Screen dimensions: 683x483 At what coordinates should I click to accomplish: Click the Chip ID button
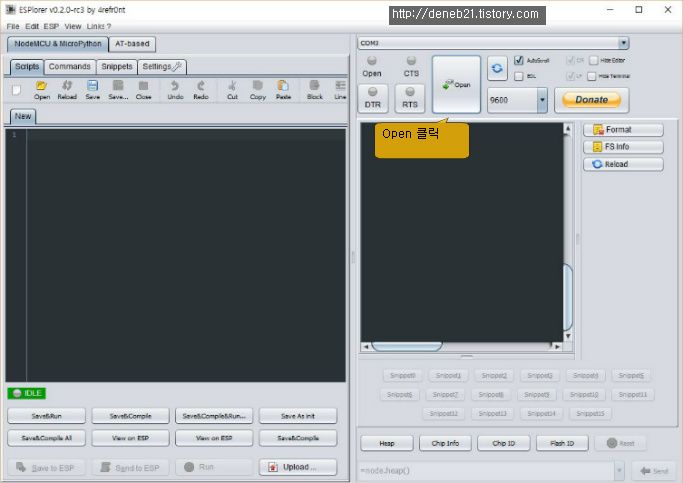click(504, 443)
